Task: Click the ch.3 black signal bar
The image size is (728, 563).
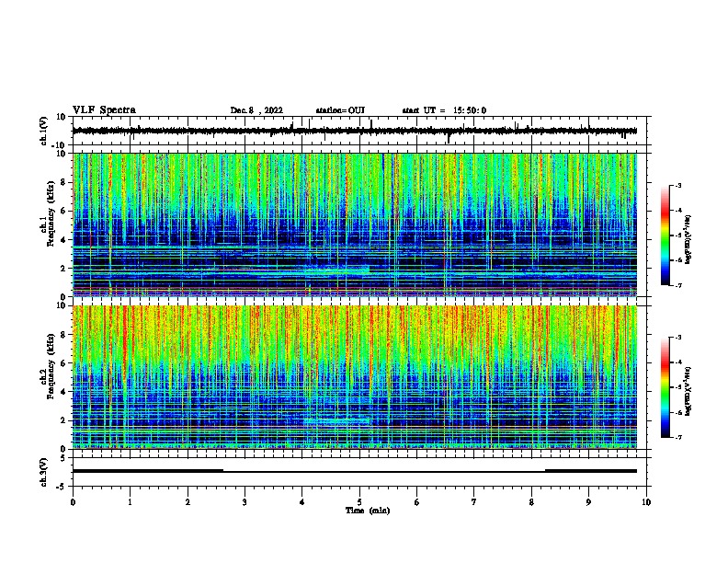Action: click(355, 471)
